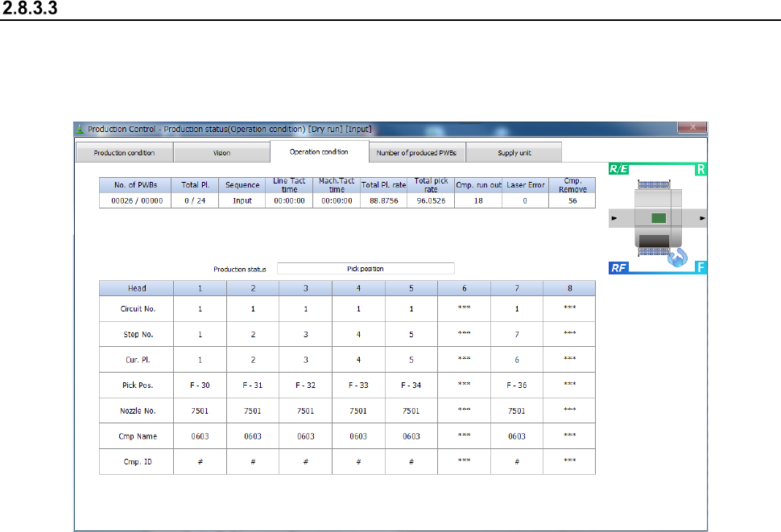
Task: Click the Laser Error header
Action: tap(525, 185)
